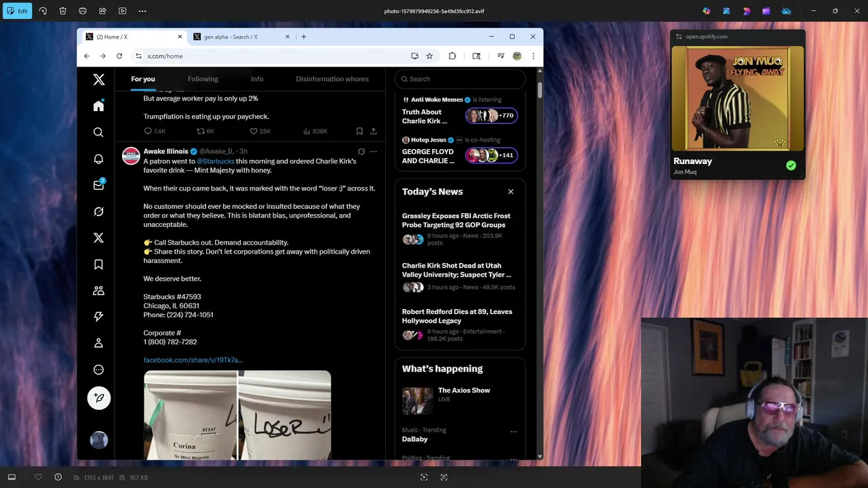868x488 pixels.
Task: Click the X Search input field
Action: [x=460, y=79]
